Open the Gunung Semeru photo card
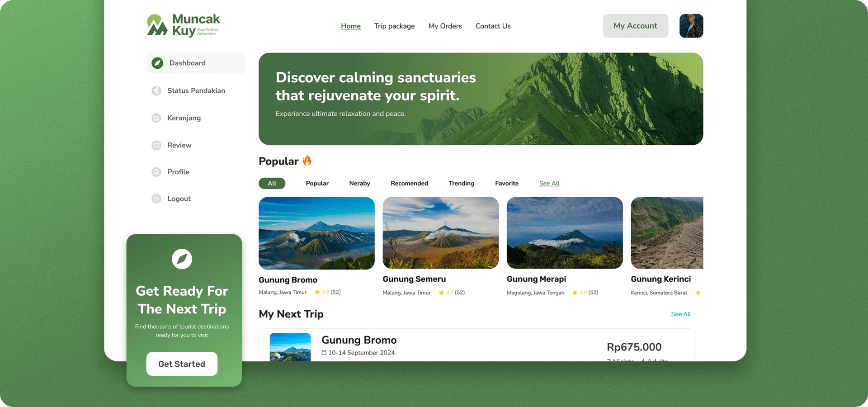868x407 pixels. [x=440, y=233]
